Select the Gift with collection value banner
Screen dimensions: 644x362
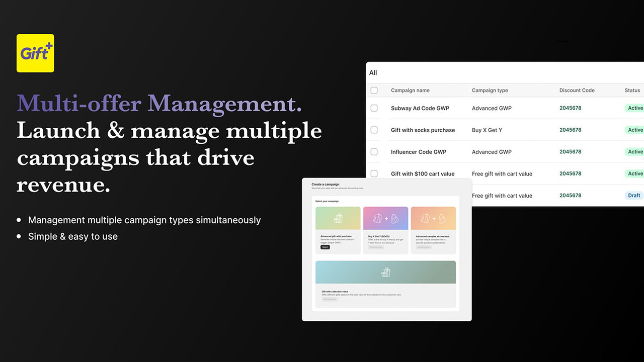[386, 272]
